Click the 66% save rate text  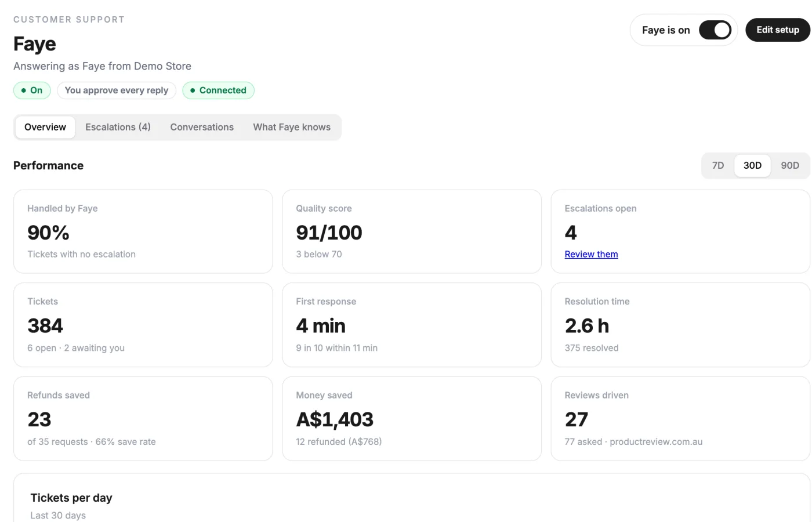pos(126,442)
